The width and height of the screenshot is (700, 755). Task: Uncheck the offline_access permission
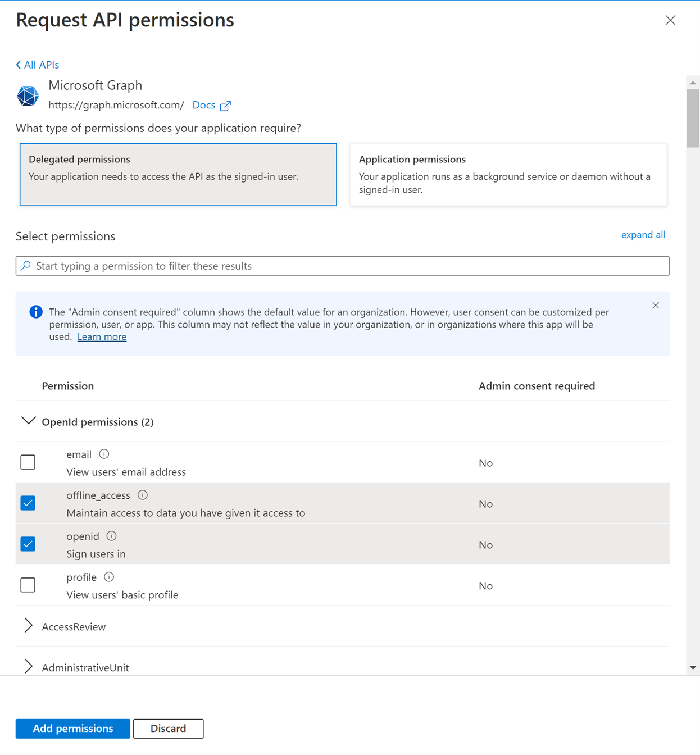(28, 503)
